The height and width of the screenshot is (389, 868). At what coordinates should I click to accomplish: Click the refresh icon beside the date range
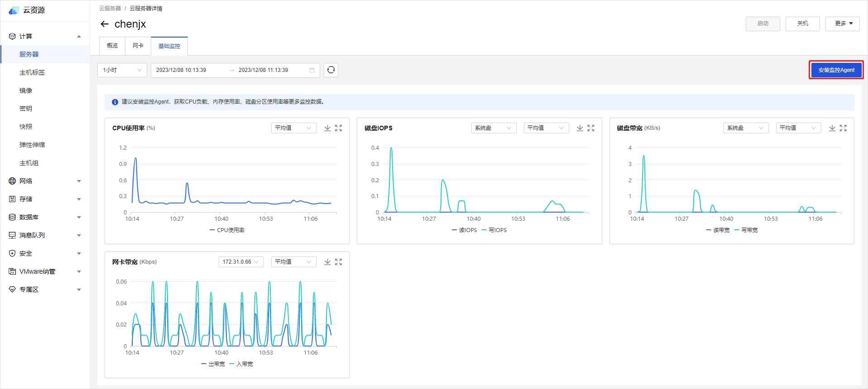(331, 70)
